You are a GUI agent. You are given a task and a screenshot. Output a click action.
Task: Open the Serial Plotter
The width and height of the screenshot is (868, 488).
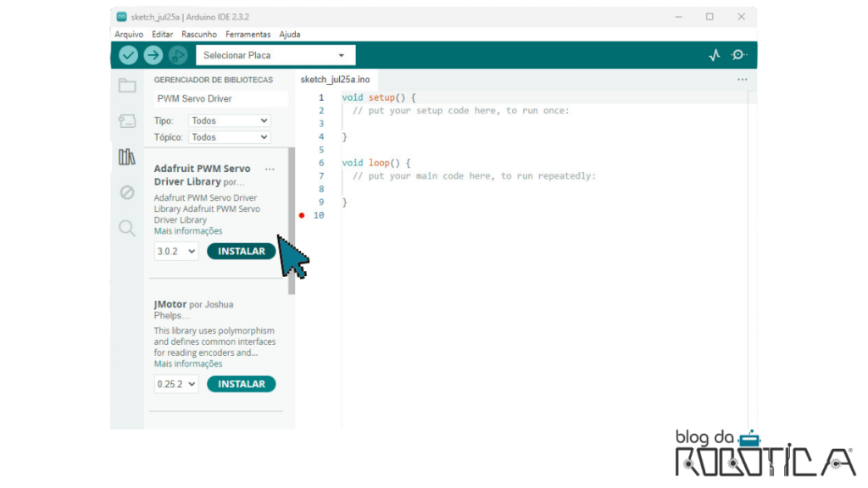click(x=715, y=55)
